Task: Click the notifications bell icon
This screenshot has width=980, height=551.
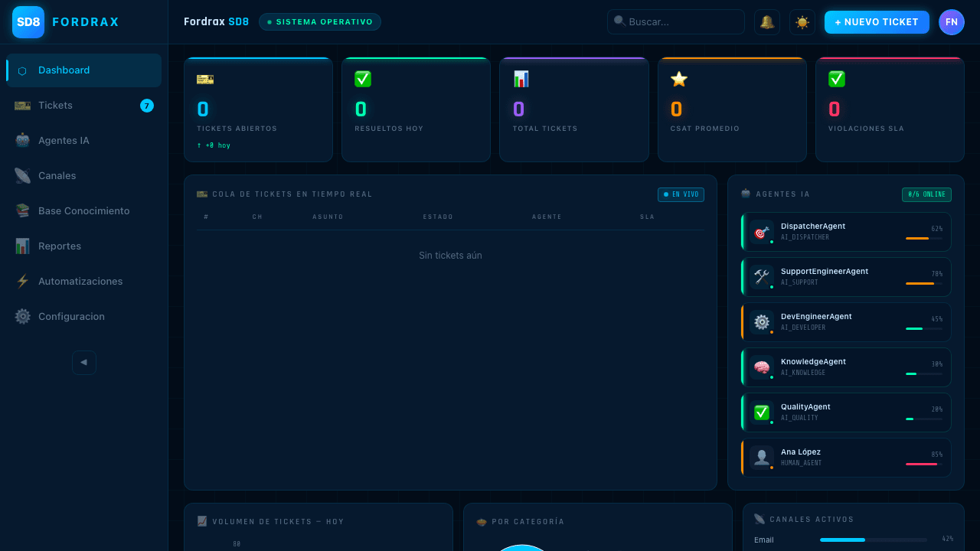Action: tap(767, 21)
